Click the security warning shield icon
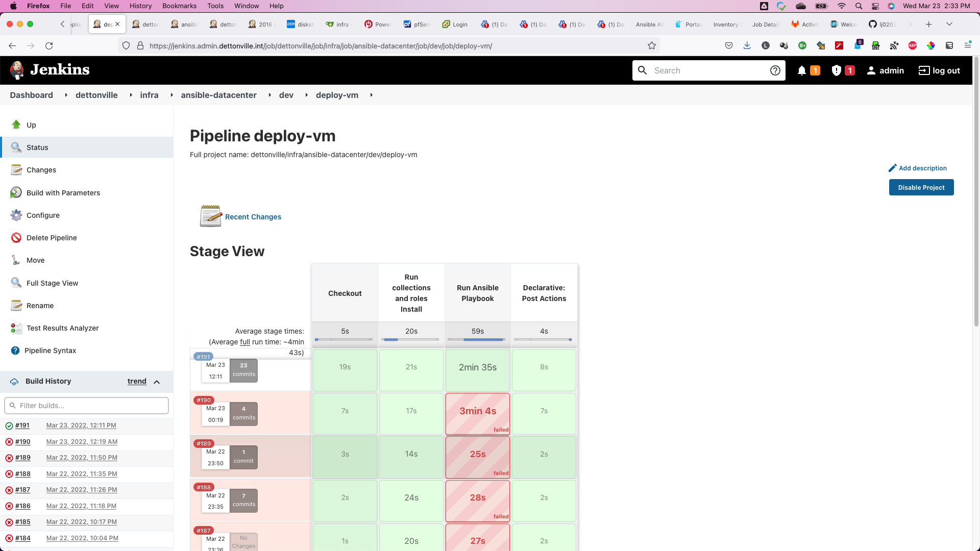This screenshot has width=980, height=551. [836, 70]
